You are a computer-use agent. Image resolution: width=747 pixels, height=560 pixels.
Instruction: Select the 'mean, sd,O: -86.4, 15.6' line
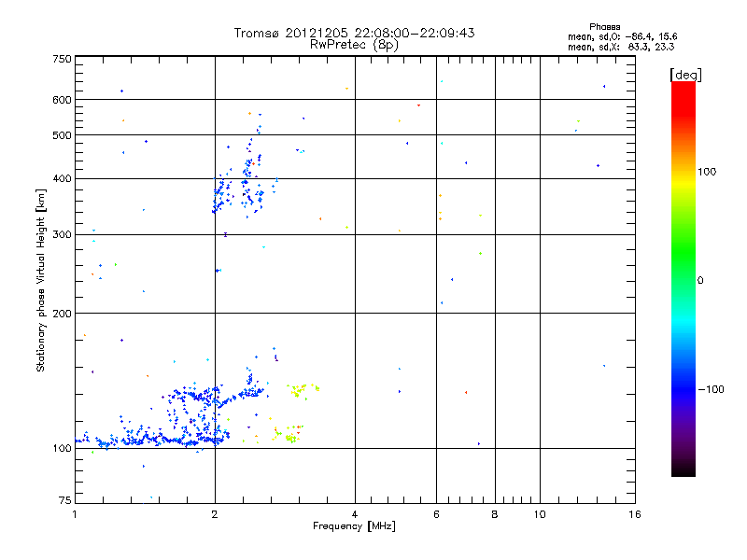(x=622, y=36)
